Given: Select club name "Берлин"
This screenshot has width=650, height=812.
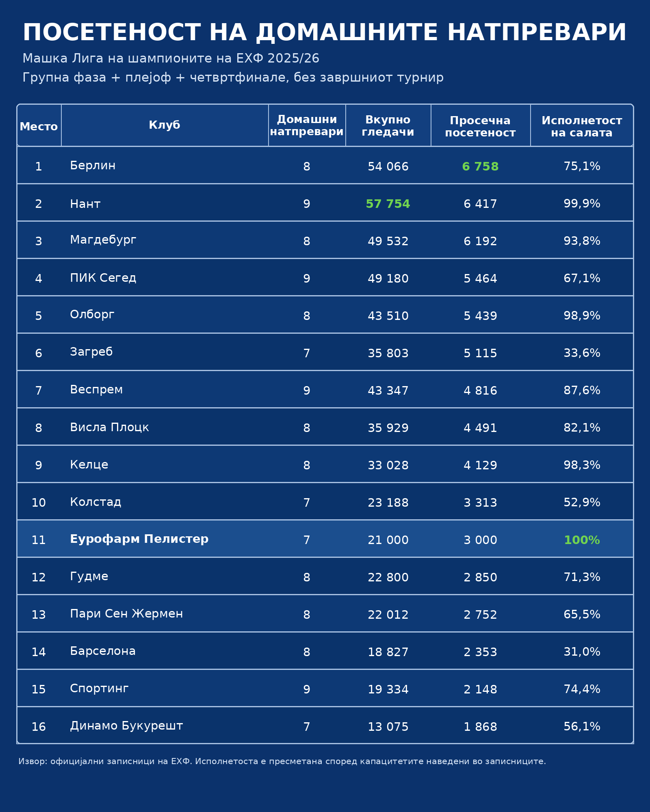Looking at the screenshot, I should 93,166.
